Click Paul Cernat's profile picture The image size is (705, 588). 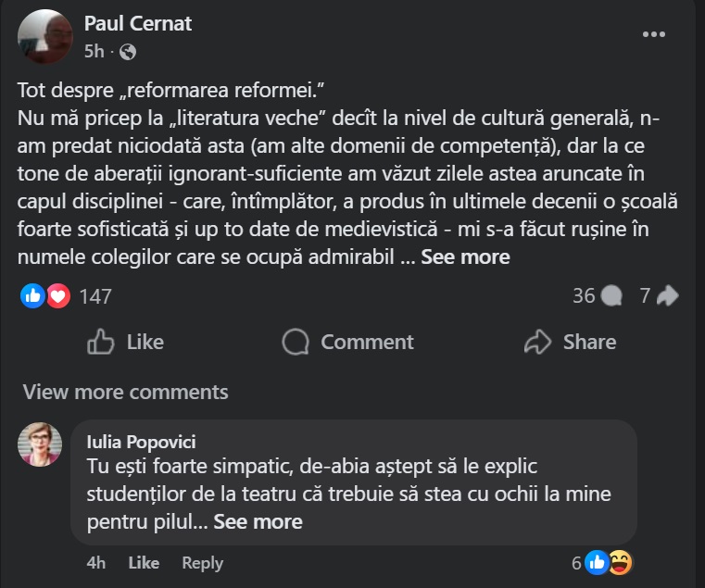tap(44, 36)
